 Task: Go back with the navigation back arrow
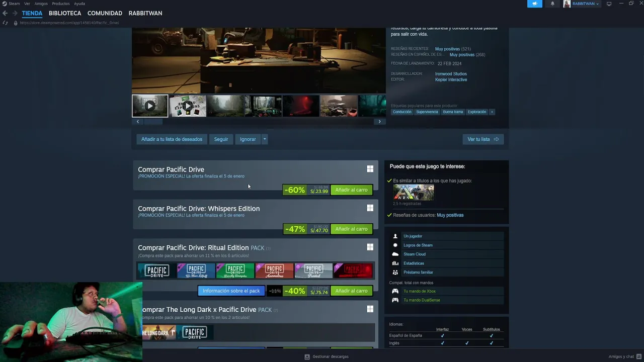pyautogui.click(x=5, y=13)
